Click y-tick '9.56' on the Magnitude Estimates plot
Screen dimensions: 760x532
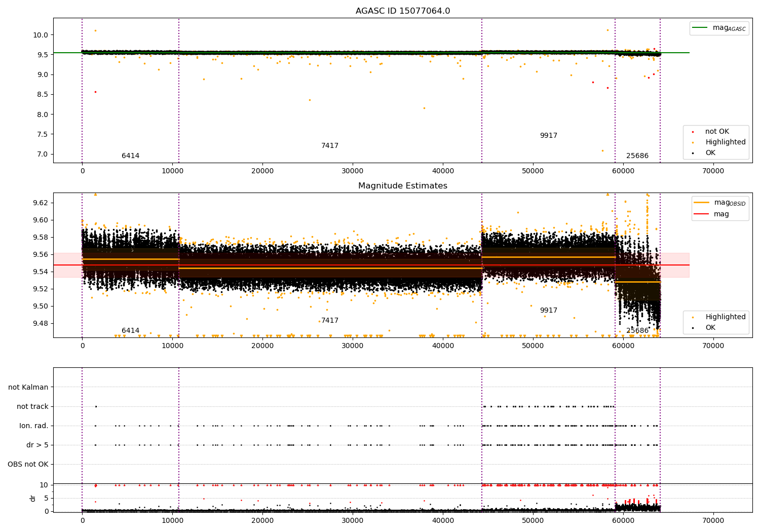(x=41, y=255)
